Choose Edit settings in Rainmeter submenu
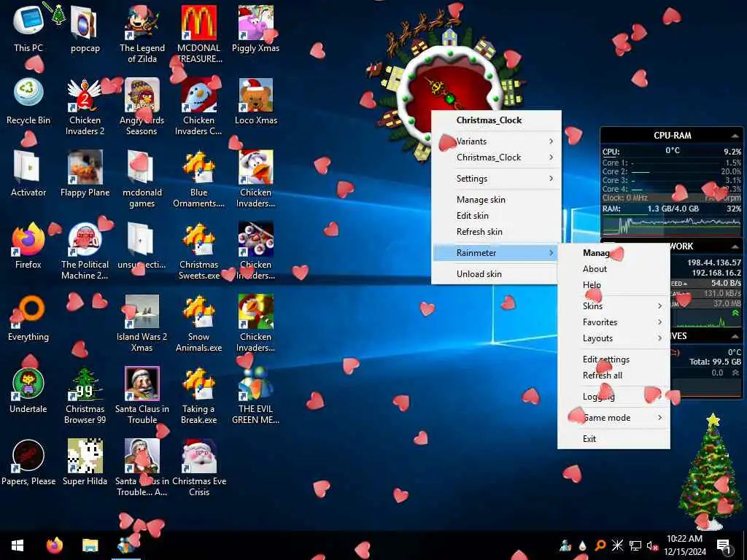The height and width of the screenshot is (560, 747). tap(614, 359)
